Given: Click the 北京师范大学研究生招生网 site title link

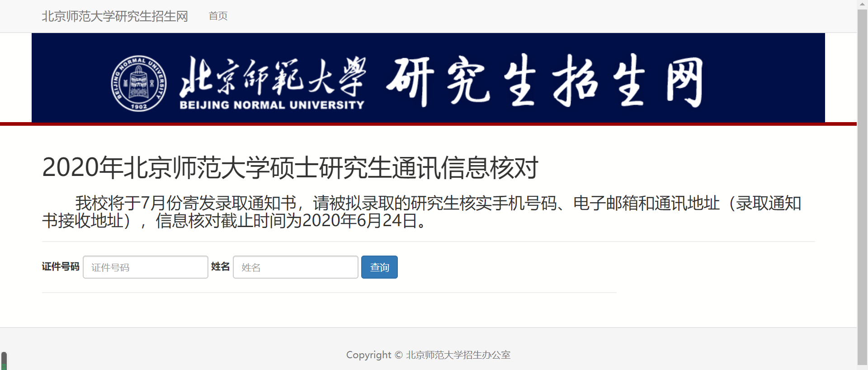Looking at the screenshot, I should click(x=115, y=16).
